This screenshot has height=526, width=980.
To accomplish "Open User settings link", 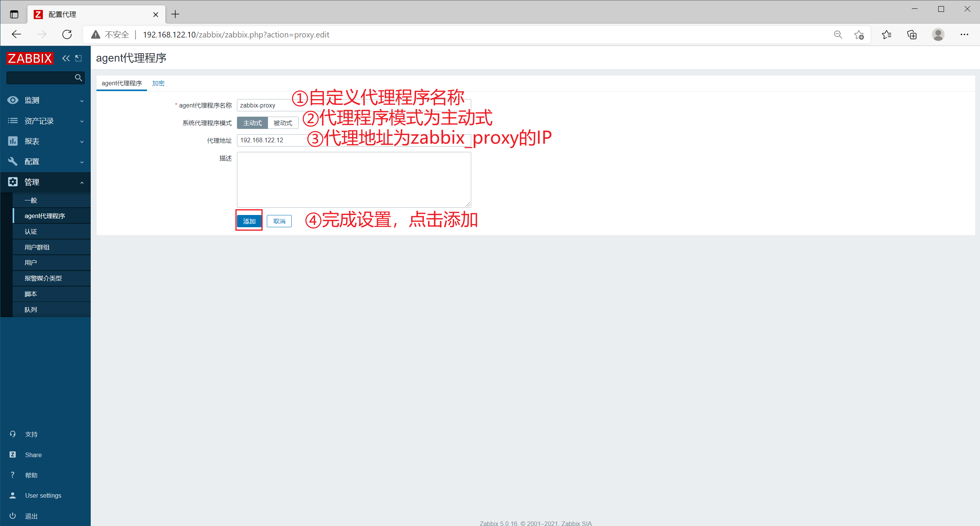I will (43, 495).
